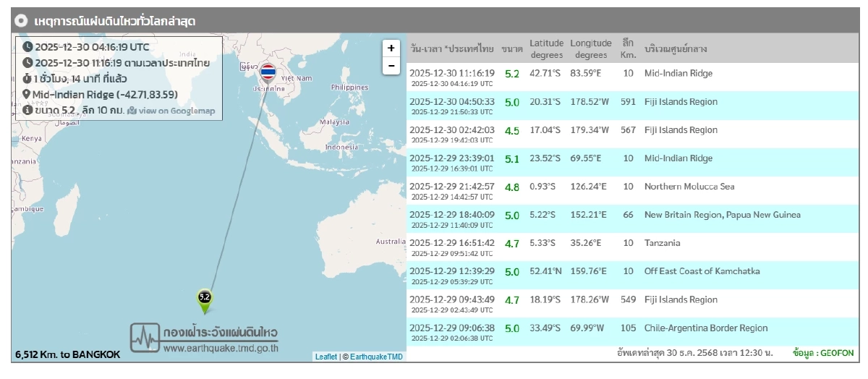
Task: Select the Off East Coast of Kamchatka row
Action: pyautogui.click(x=622, y=271)
